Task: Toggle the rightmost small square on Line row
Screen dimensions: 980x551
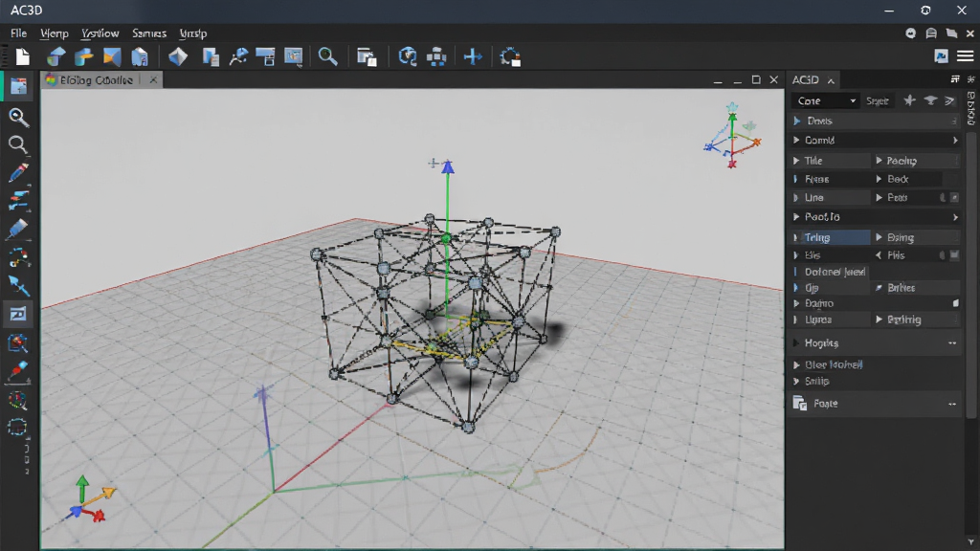Action: tap(954, 197)
